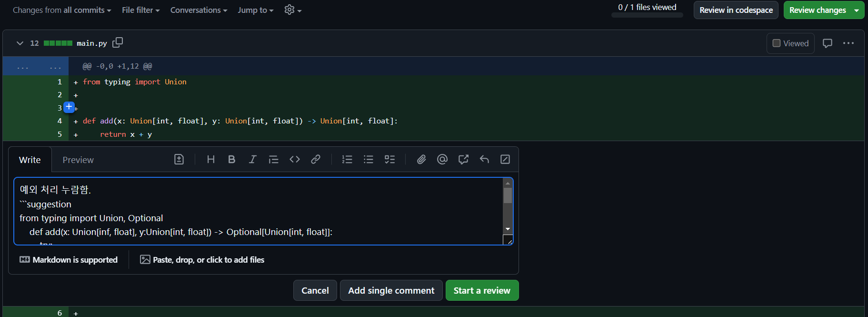Click the 'from typing import Union' line
The height and width of the screenshot is (317, 868).
click(135, 82)
